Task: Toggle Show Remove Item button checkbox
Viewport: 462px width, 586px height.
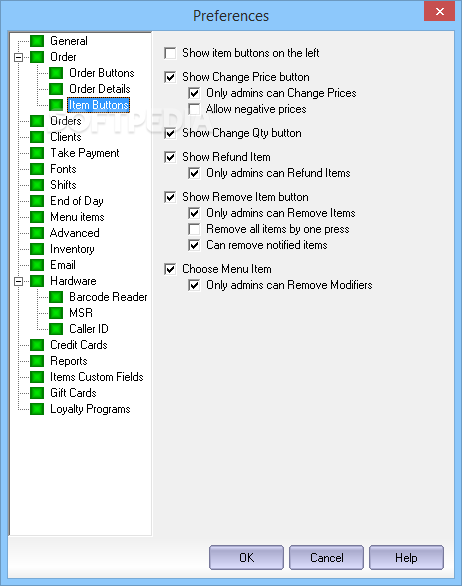Action: click(x=170, y=197)
